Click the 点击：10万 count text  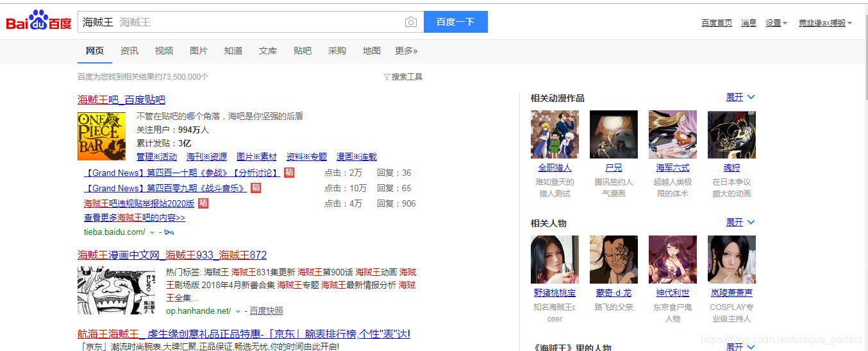coord(346,188)
